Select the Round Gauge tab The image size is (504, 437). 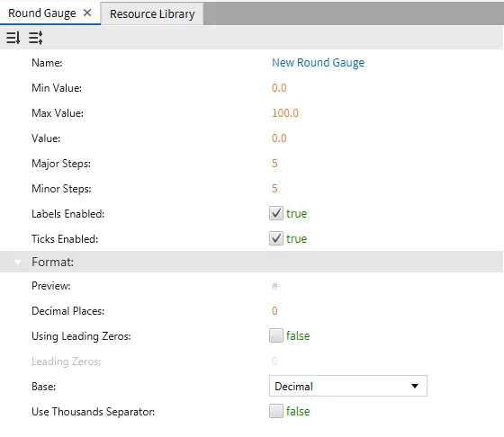(41, 13)
